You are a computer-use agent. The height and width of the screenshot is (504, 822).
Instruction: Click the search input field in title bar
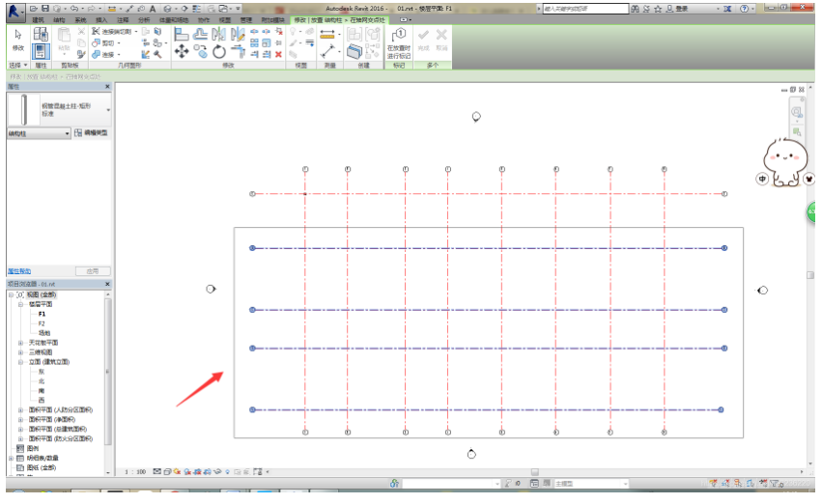point(585,9)
